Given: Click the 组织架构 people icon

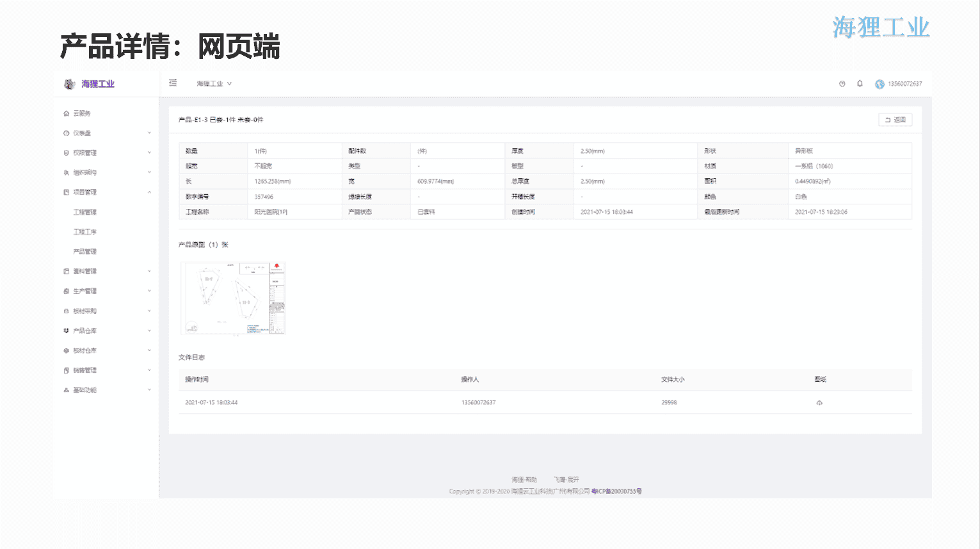Looking at the screenshot, I should pyautogui.click(x=66, y=172).
